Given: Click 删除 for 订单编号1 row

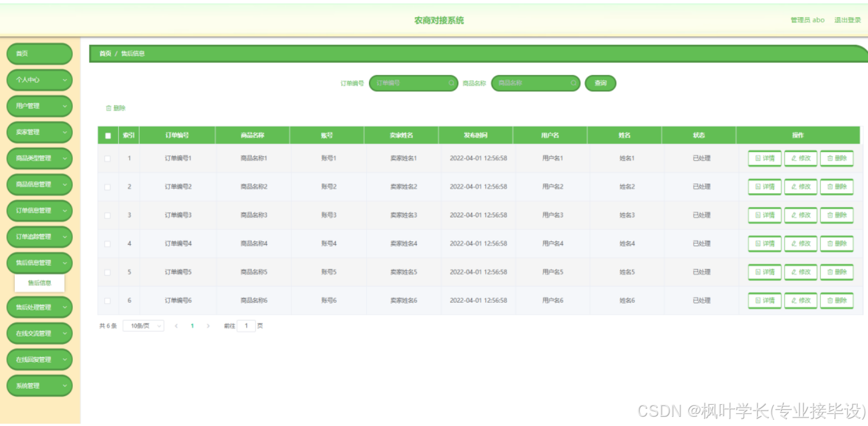Looking at the screenshot, I should [837, 158].
